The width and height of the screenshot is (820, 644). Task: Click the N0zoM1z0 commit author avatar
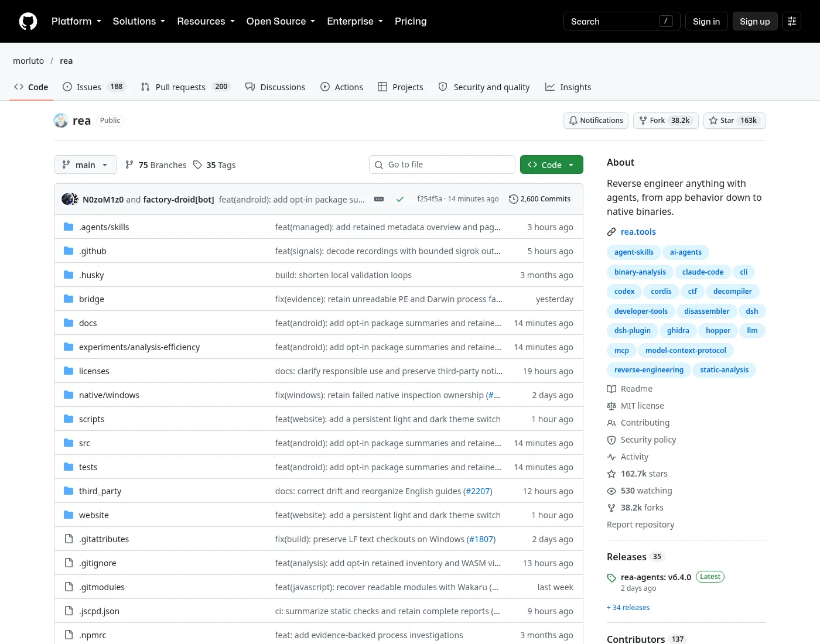(x=67, y=199)
